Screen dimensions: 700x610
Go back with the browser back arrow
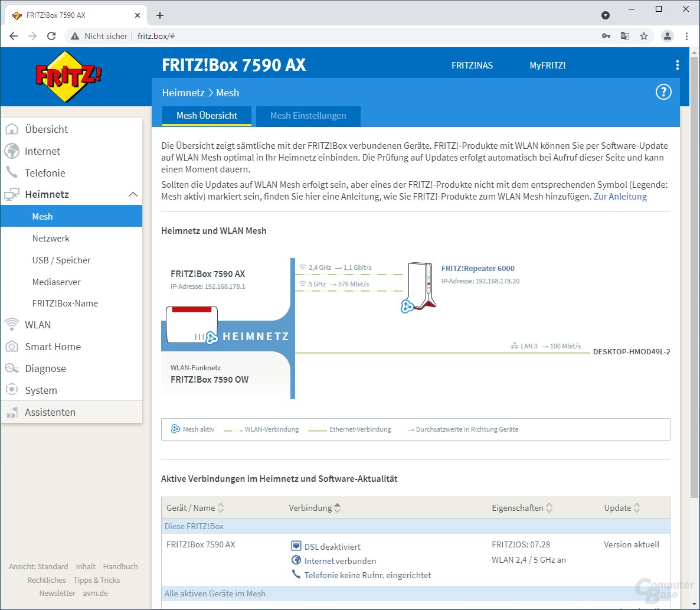pyautogui.click(x=14, y=36)
